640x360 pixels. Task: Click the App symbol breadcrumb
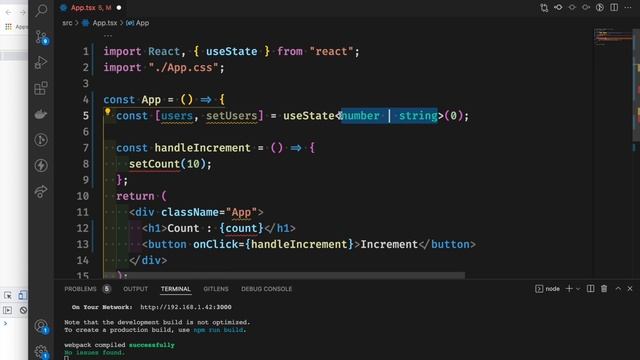click(142, 23)
